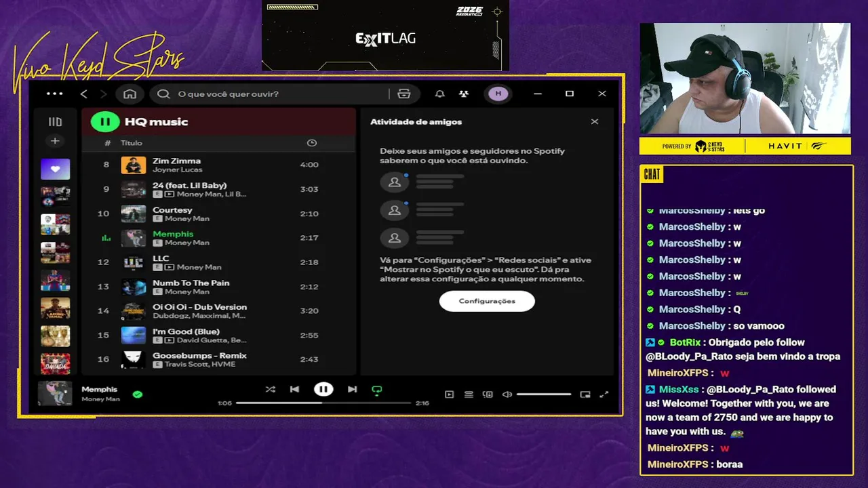Click the 'Atividade de amigos' heading

(416, 122)
